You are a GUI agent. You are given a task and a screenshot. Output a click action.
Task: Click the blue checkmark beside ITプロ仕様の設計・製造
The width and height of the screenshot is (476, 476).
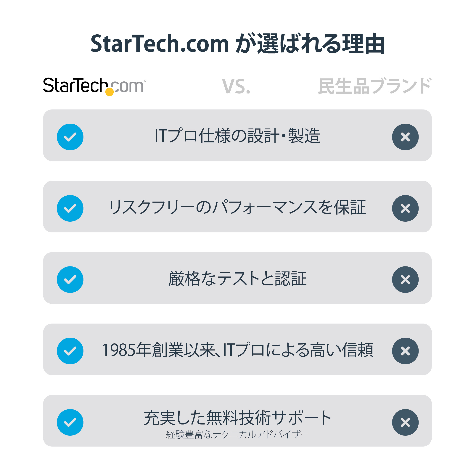pos(70,137)
